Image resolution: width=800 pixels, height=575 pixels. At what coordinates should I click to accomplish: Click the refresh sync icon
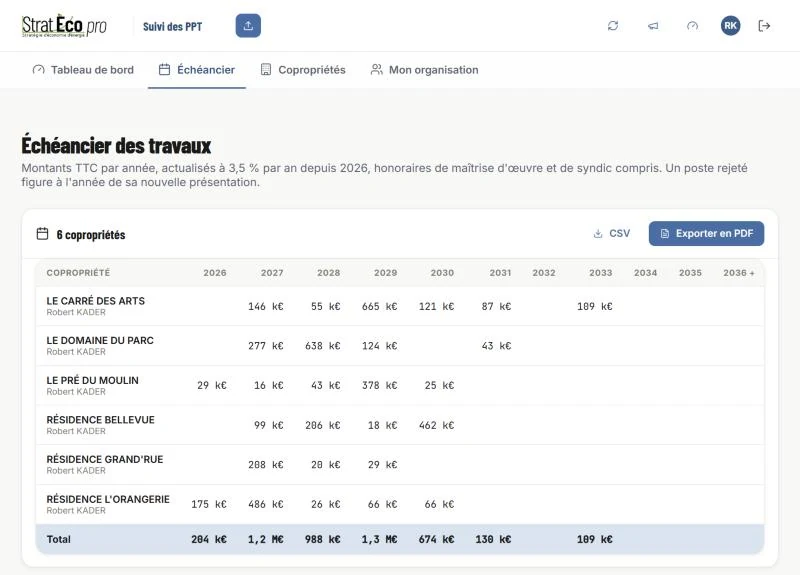pos(613,26)
